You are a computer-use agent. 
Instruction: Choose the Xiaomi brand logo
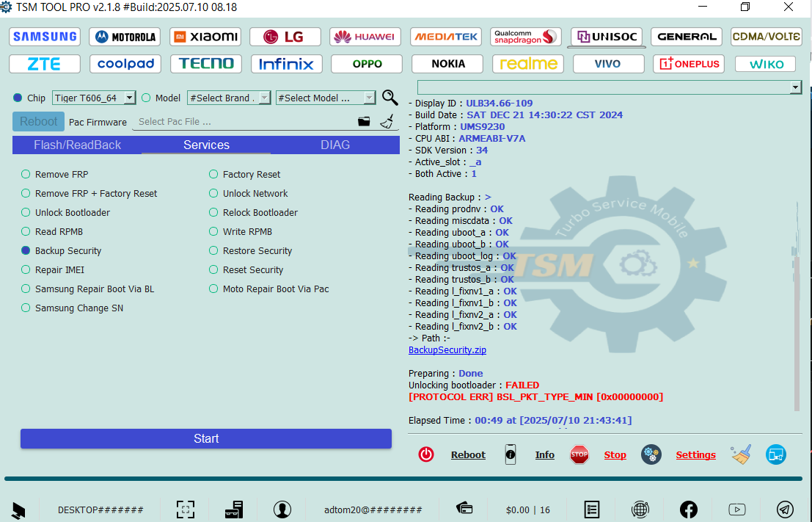pos(205,37)
